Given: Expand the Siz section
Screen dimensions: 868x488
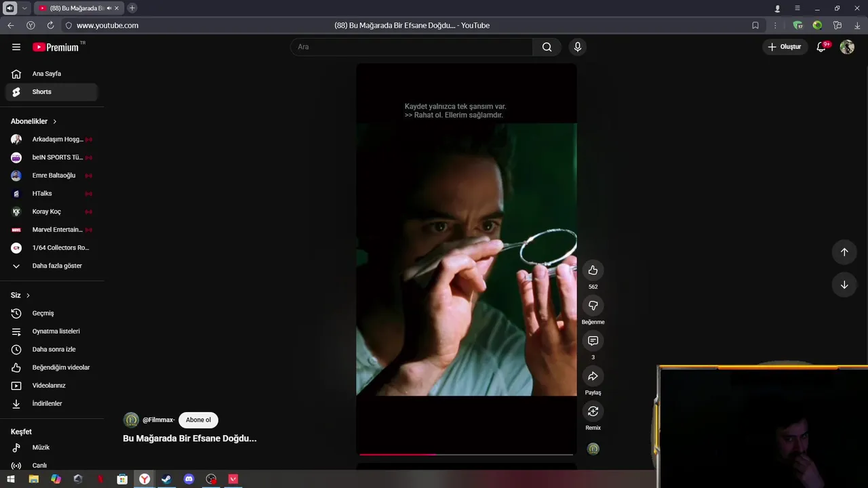Looking at the screenshot, I should 20,296.
